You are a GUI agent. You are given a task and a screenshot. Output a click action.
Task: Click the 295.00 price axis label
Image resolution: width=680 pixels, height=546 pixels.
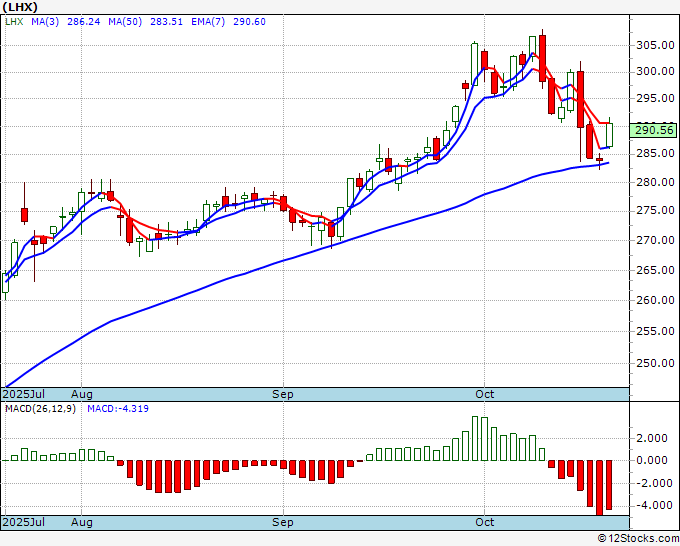(655, 98)
